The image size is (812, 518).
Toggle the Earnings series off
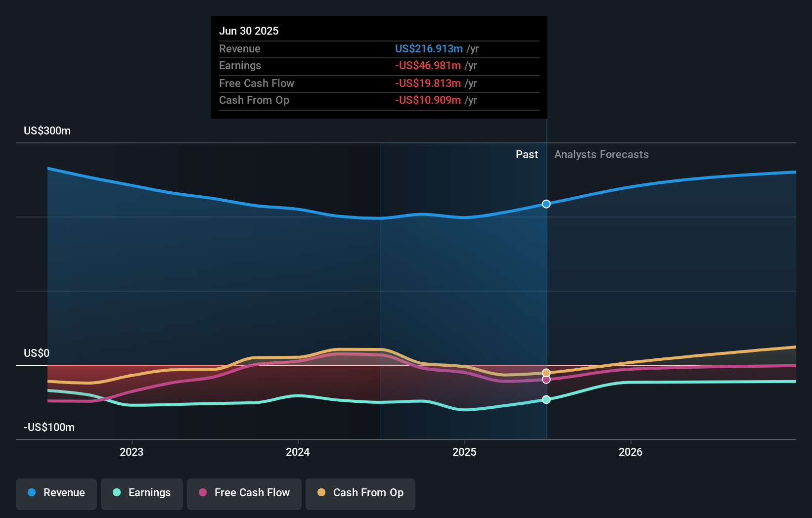(x=141, y=493)
